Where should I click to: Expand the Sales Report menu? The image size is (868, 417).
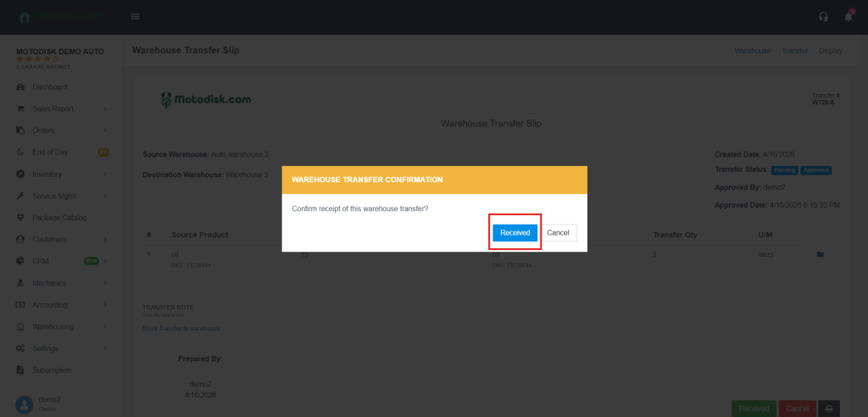pos(53,108)
